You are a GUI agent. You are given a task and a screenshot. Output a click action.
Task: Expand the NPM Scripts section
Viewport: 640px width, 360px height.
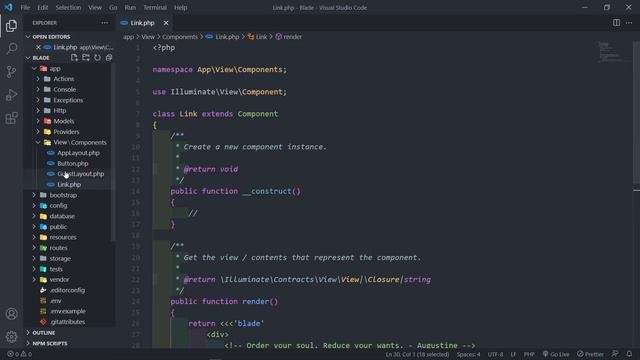point(49,343)
